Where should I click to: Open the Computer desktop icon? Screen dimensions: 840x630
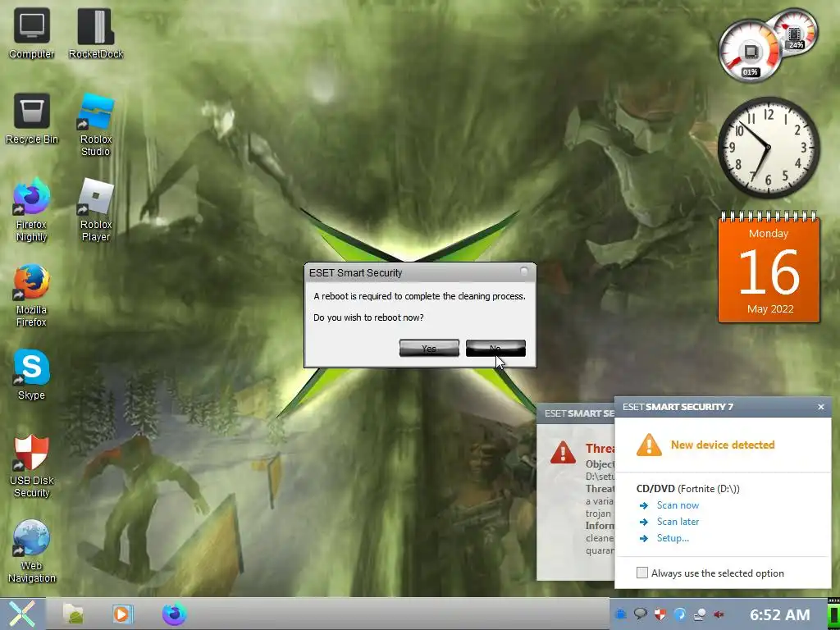pyautogui.click(x=32, y=33)
